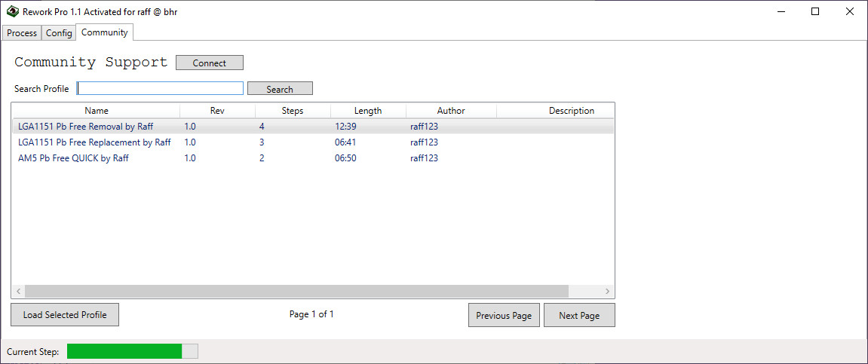
Task: Select the Community tab
Action: pyautogui.click(x=104, y=32)
